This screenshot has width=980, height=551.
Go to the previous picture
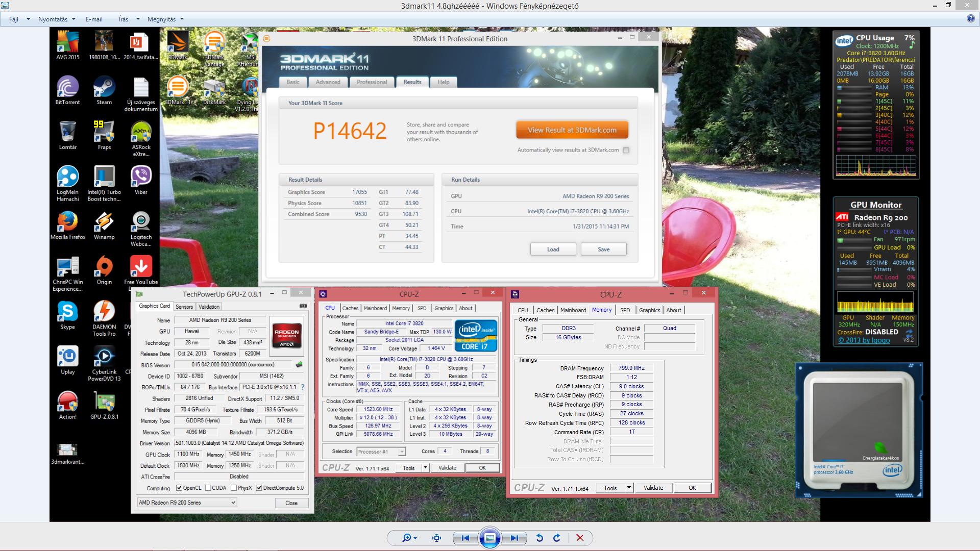[465, 538]
